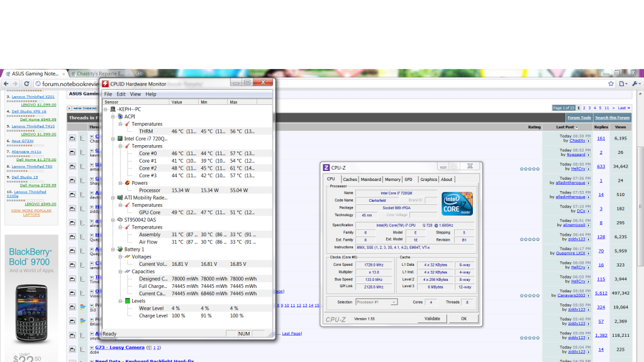Collapse the Intel Core i7 720Q node

point(113,139)
